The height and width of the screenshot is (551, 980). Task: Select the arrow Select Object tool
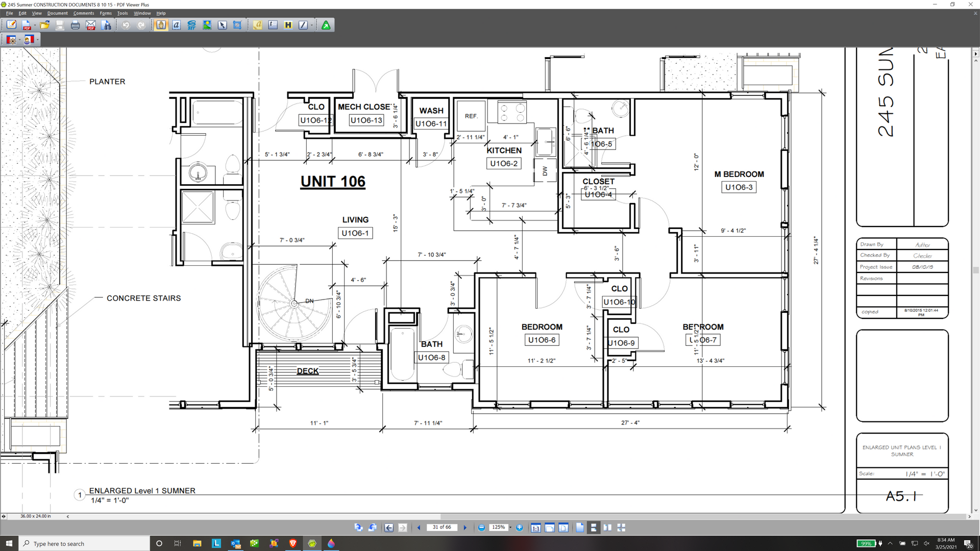point(222,25)
